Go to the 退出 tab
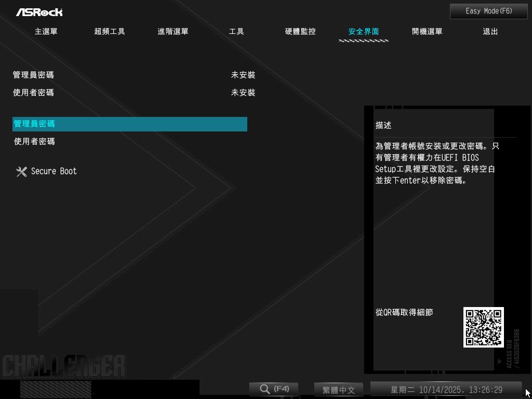Screen dimensions: 532x399 (490, 32)
